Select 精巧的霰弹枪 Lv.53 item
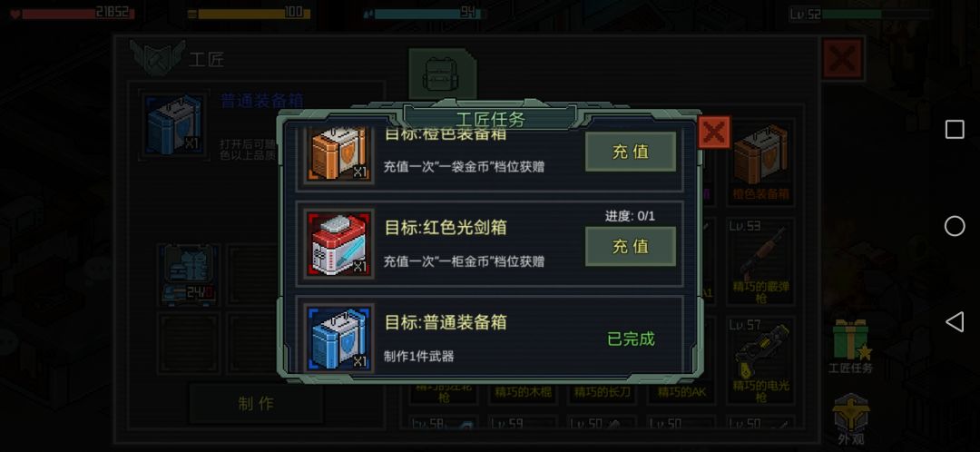980x452 pixels. [760, 261]
